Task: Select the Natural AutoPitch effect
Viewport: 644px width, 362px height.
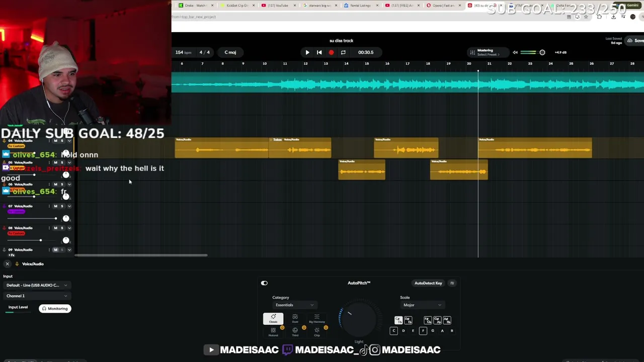Action: click(x=273, y=332)
